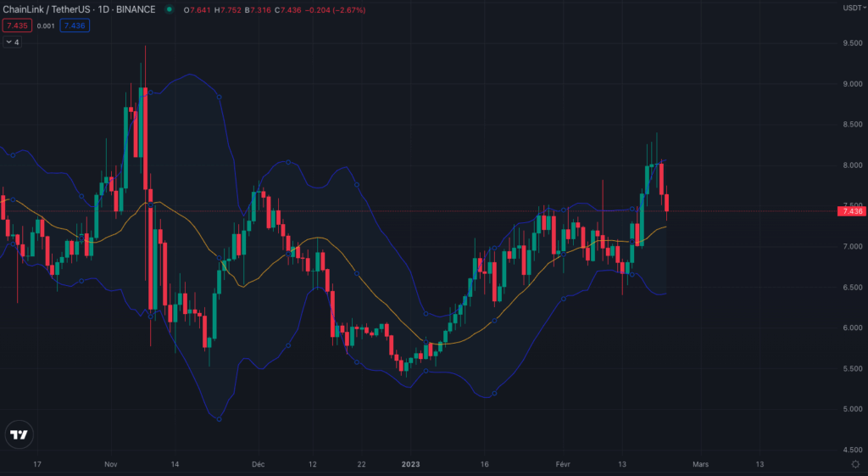
Task: Click the Févr label on time axis
Action: point(561,465)
